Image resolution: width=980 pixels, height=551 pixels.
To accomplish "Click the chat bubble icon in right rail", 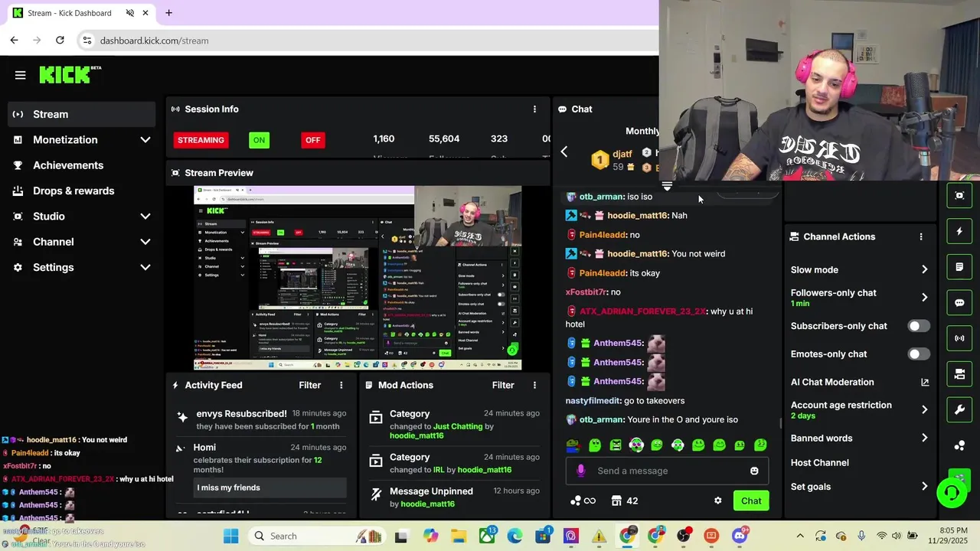I will 959,302.
